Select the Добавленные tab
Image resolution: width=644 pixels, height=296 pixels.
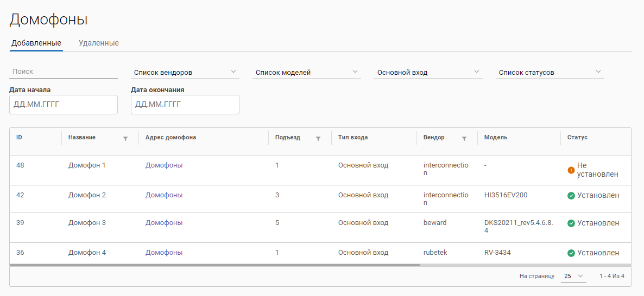click(x=36, y=43)
